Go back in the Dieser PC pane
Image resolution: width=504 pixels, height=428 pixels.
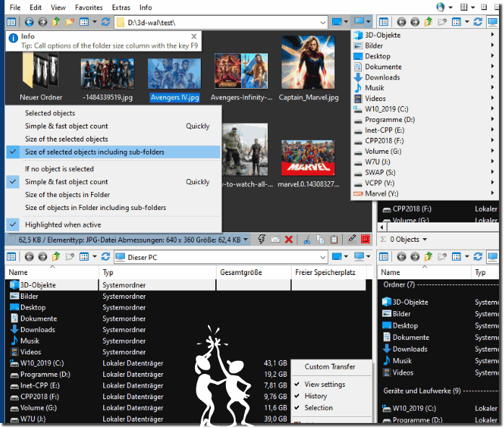(x=29, y=257)
